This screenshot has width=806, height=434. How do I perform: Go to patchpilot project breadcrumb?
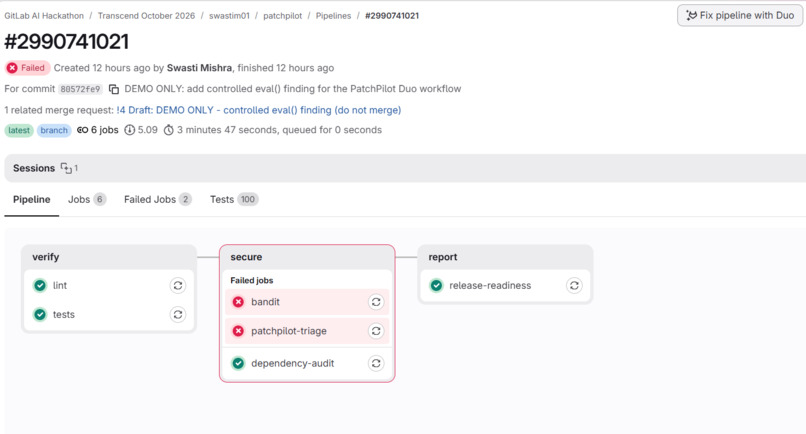[x=283, y=16]
